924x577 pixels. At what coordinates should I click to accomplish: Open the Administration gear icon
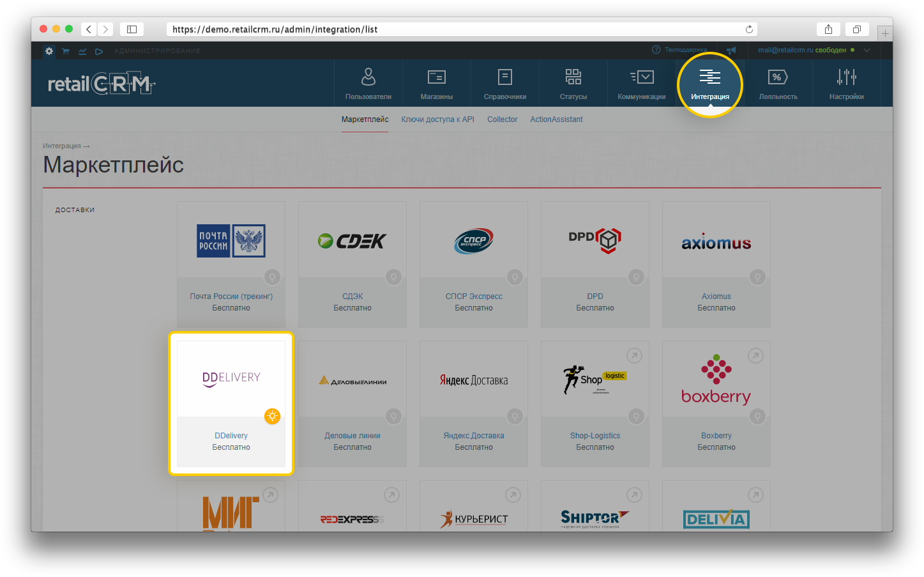pyautogui.click(x=49, y=50)
